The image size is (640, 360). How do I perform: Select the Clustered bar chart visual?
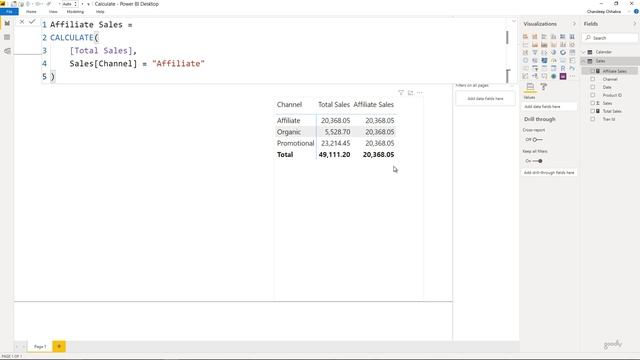coord(544,37)
